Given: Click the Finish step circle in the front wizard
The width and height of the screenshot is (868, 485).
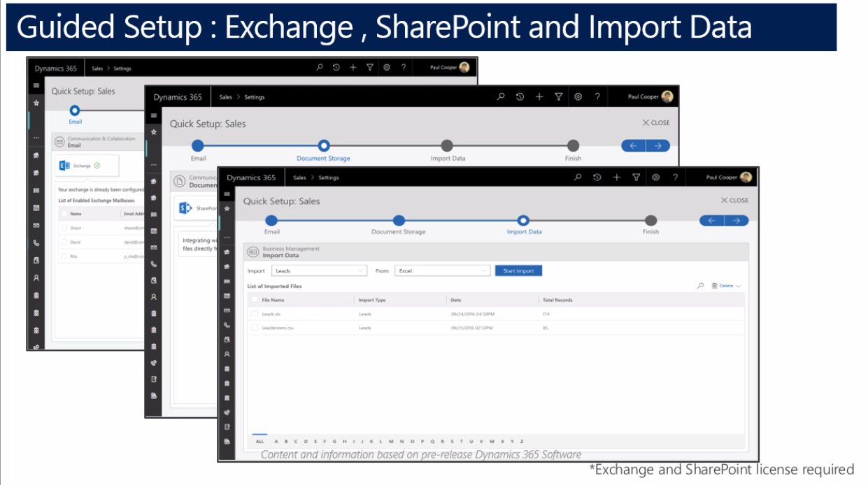Looking at the screenshot, I should coord(650,221).
